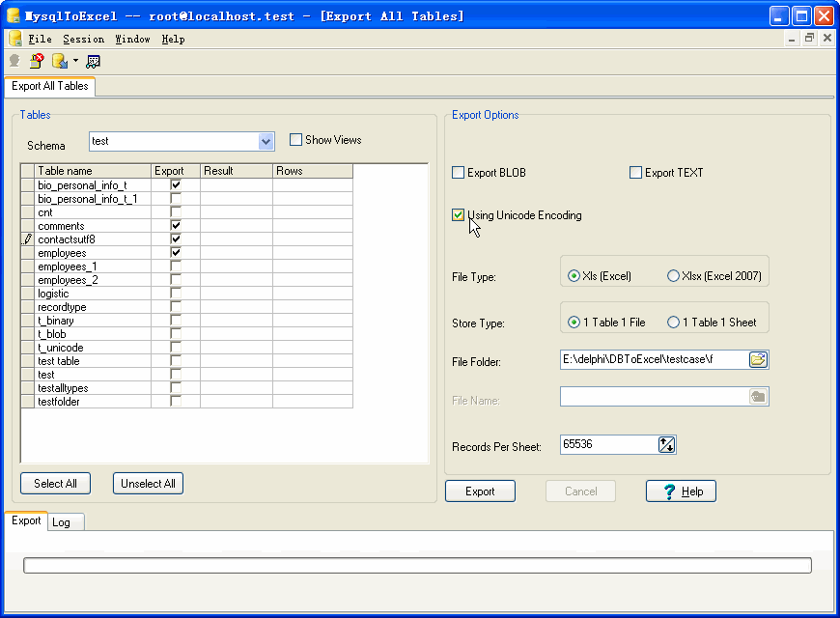The width and height of the screenshot is (840, 618).
Task: Click the query viewer icon with glasses
Action: (94, 62)
